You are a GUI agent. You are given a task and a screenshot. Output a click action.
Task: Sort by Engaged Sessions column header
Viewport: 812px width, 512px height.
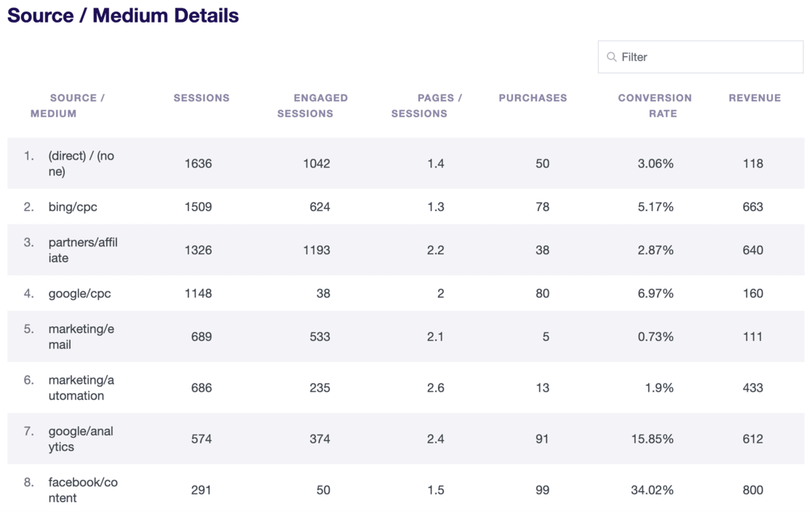click(312, 106)
